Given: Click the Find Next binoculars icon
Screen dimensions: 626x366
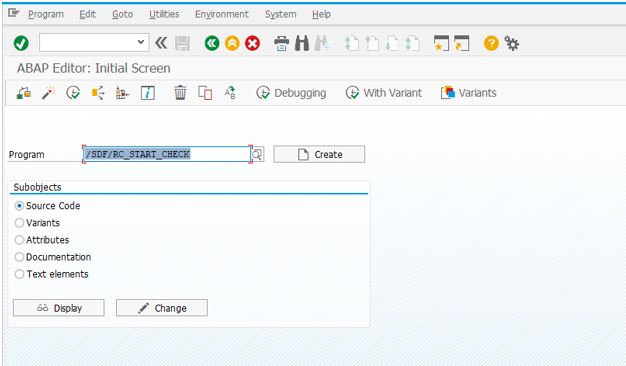Looking at the screenshot, I should click(x=322, y=43).
